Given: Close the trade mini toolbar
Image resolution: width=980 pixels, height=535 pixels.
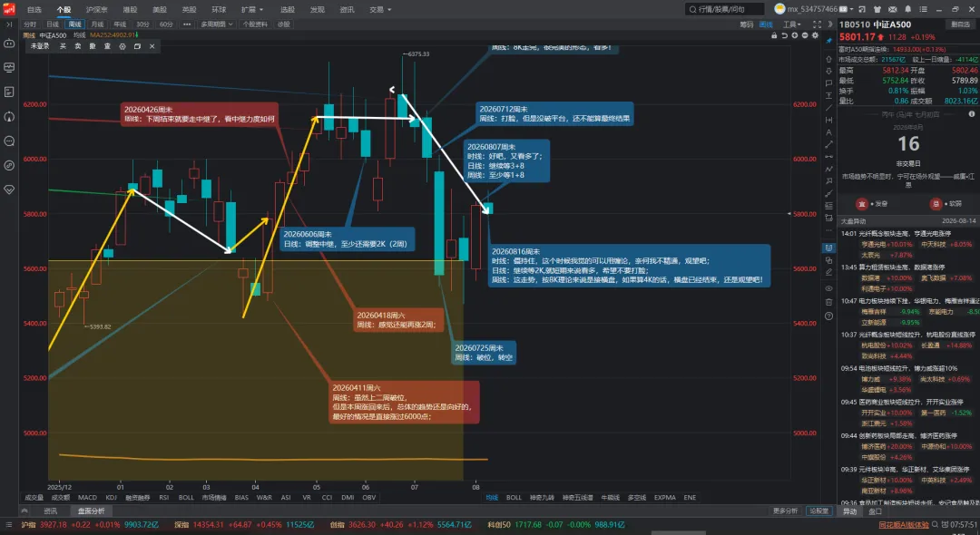Looking at the screenshot, I should click(152, 46).
